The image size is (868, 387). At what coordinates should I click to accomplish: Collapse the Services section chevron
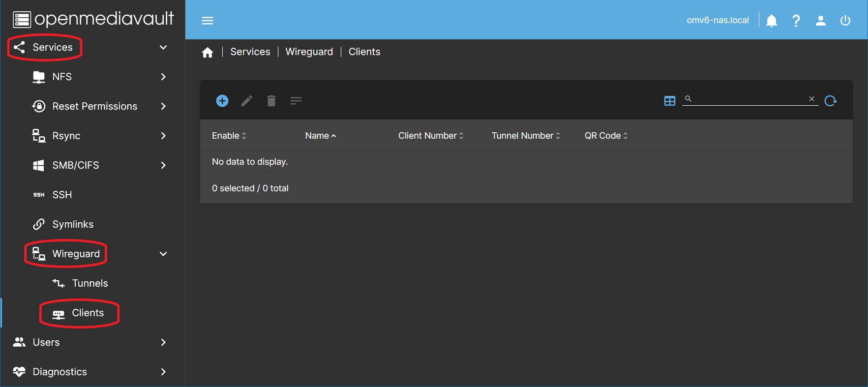click(x=163, y=47)
